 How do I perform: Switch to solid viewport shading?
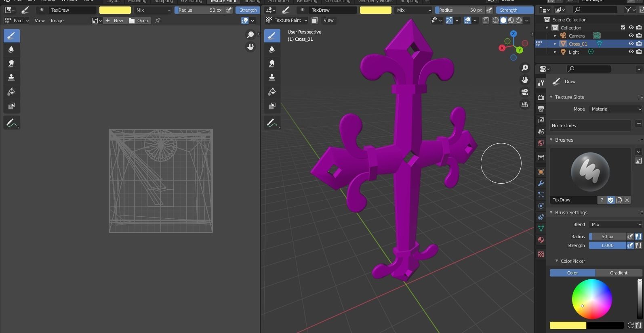tap(503, 20)
